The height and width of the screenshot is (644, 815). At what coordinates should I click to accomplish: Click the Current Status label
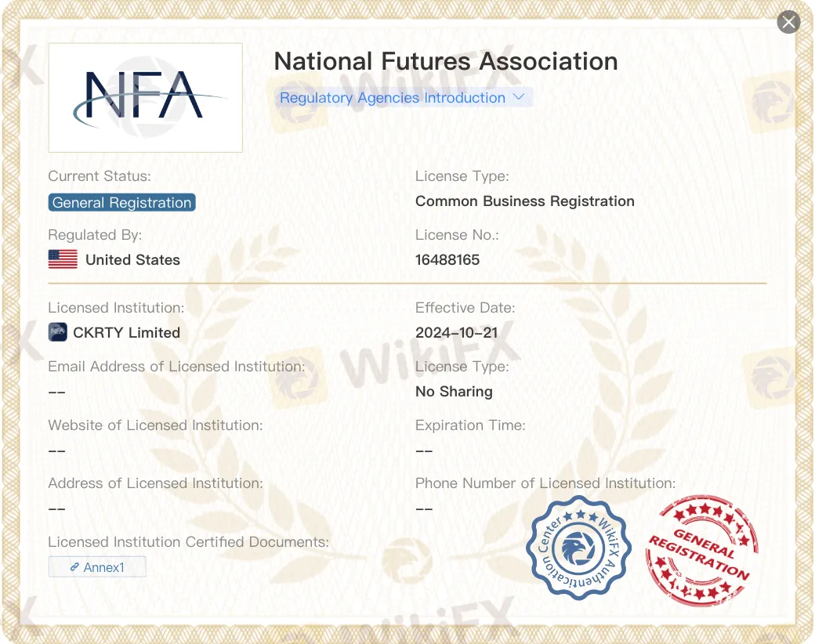(100, 176)
